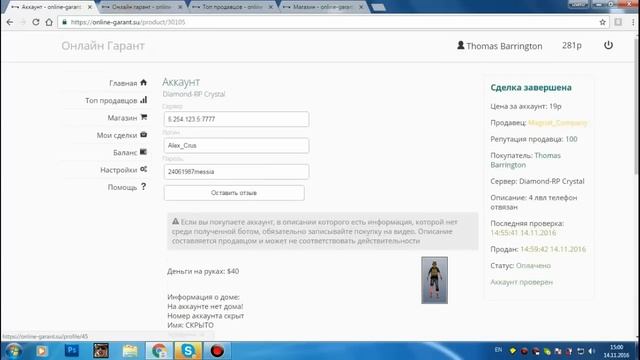Switch to the Онлайн гарант tab
The height and width of the screenshot is (360, 640).
[x=141, y=7]
